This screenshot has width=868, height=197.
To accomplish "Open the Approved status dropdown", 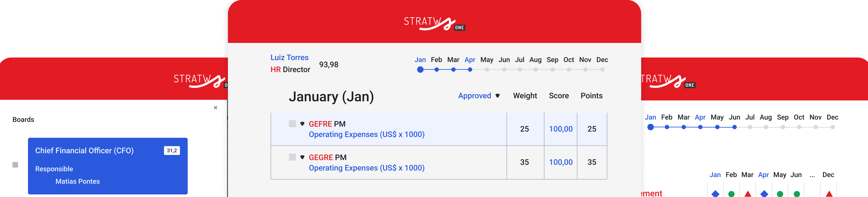I will click(x=478, y=96).
